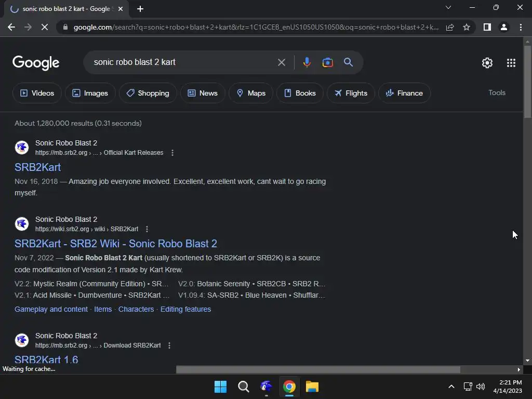This screenshot has width=532, height=399.
Task: Open the Items sitelink
Action: 103,309
